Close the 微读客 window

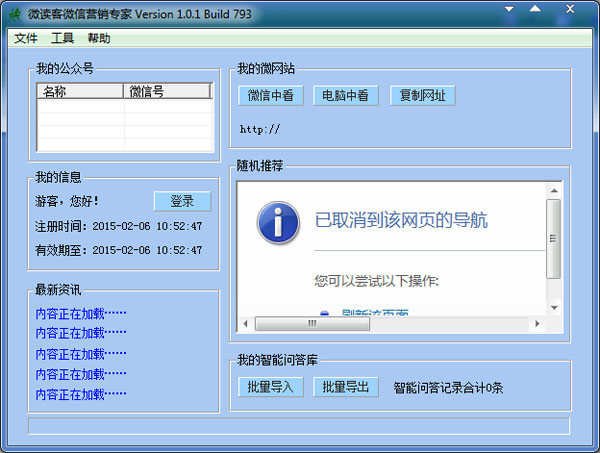(x=570, y=9)
